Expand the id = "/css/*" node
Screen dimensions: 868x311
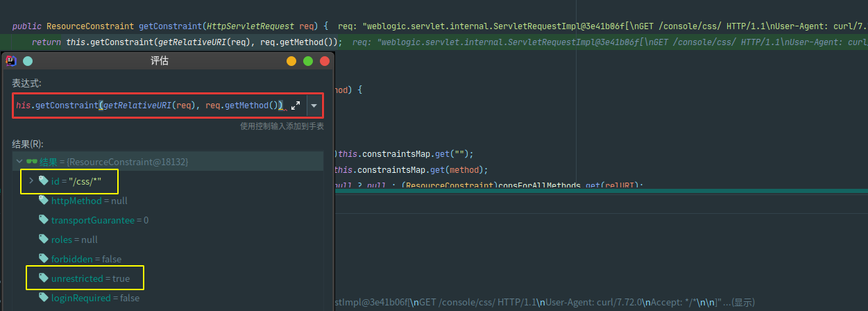coord(31,181)
